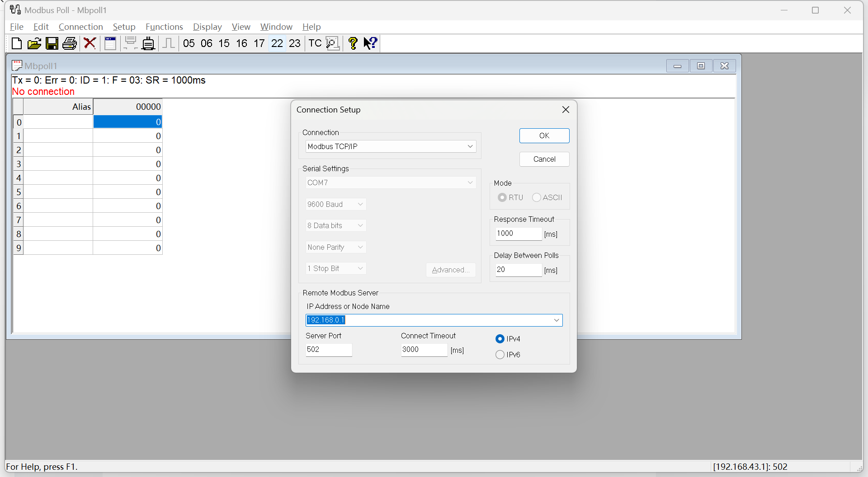
Task: Expand the COM7 serial port dropdown
Action: coord(470,182)
